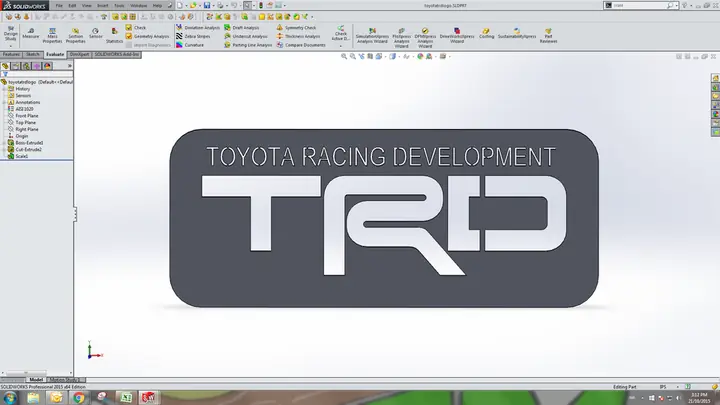The width and height of the screenshot is (720, 405).
Task: Open Chrome from Windows taskbar
Action: tap(79, 398)
